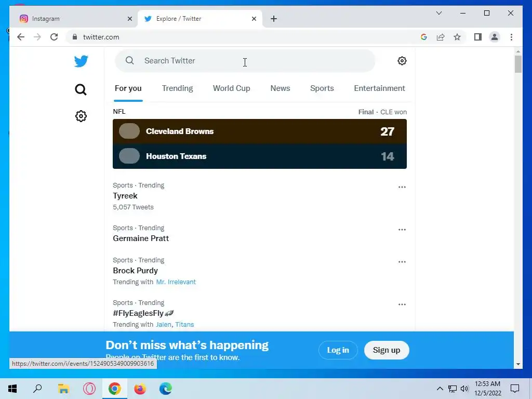Open more options for #FlyEaglesFly trend
The height and width of the screenshot is (399, 532).
point(402,304)
